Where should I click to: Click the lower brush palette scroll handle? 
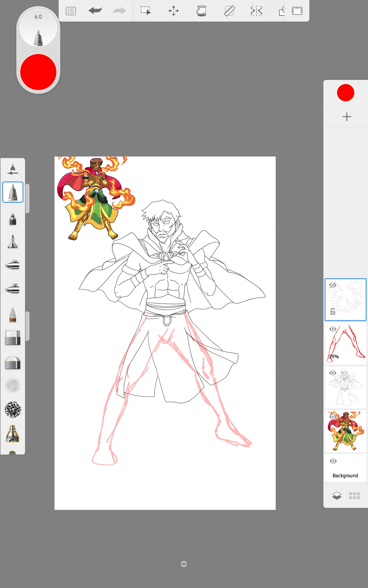pyautogui.click(x=28, y=326)
